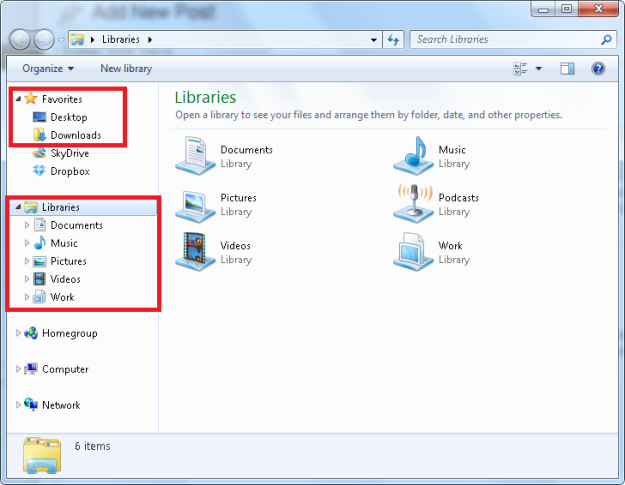Expand the Work node in navigation pane
Screen dimensions: 625x485
[x=27, y=296]
